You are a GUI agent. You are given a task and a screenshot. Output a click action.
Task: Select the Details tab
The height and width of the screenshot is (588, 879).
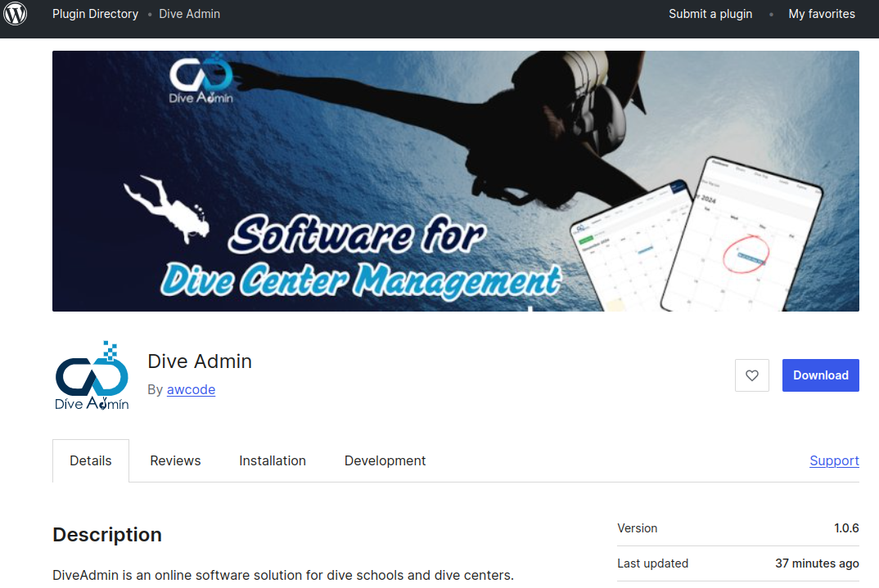pos(90,460)
